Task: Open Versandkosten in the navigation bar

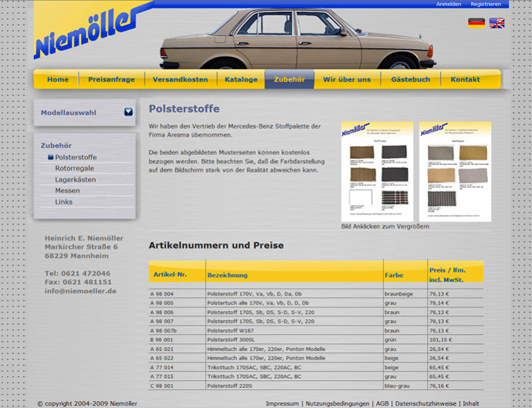Action: [x=180, y=79]
